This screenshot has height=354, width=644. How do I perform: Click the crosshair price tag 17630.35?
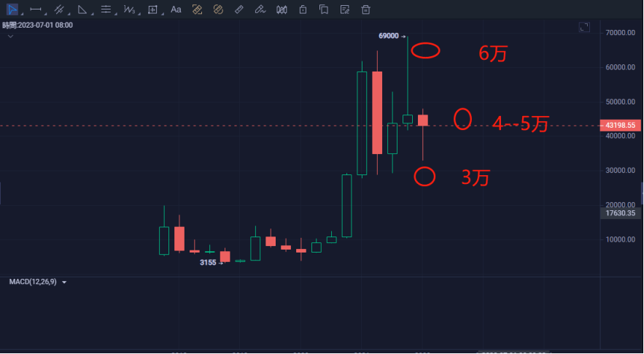tap(620, 213)
